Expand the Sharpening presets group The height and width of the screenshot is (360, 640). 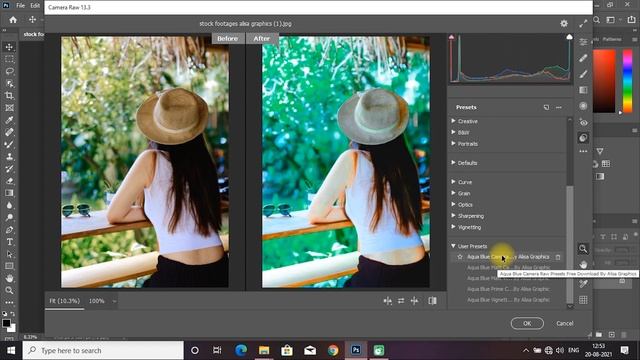[x=453, y=216]
